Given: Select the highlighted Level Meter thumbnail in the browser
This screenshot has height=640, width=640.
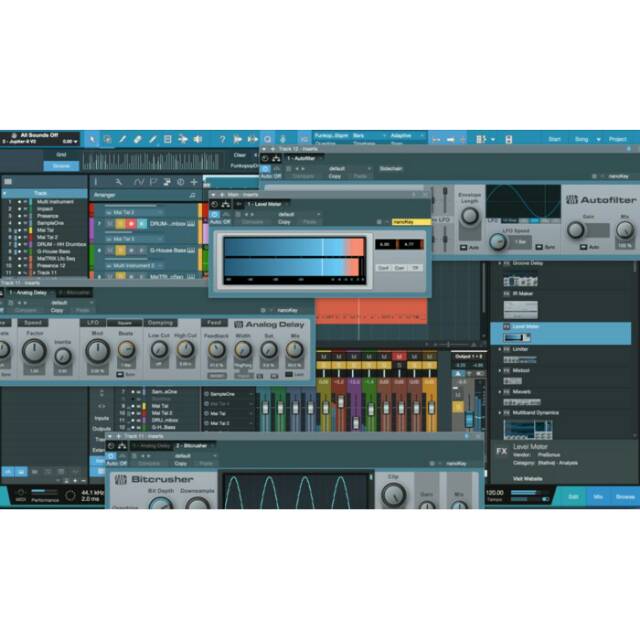Looking at the screenshot, I should point(517,338).
